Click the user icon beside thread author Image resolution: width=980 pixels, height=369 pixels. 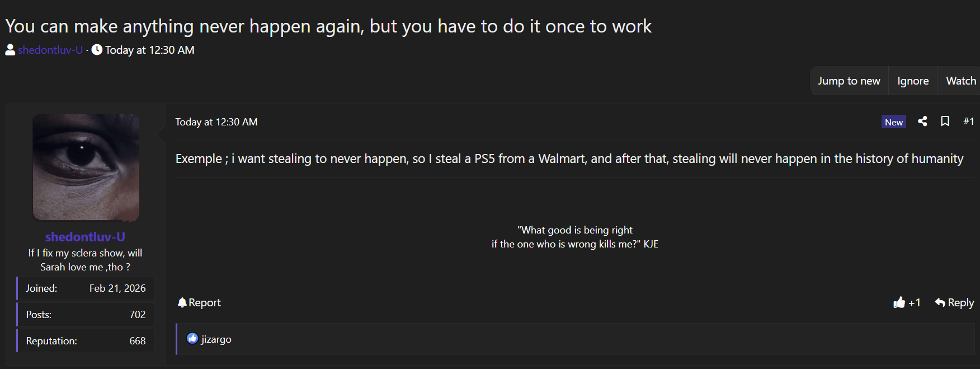(10, 50)
